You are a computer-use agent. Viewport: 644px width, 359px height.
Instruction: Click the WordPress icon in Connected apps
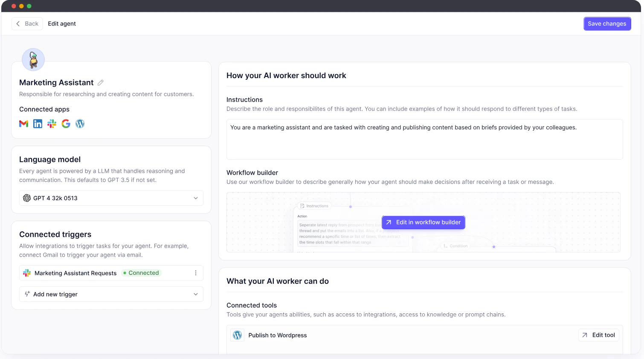tap(80, 123)
